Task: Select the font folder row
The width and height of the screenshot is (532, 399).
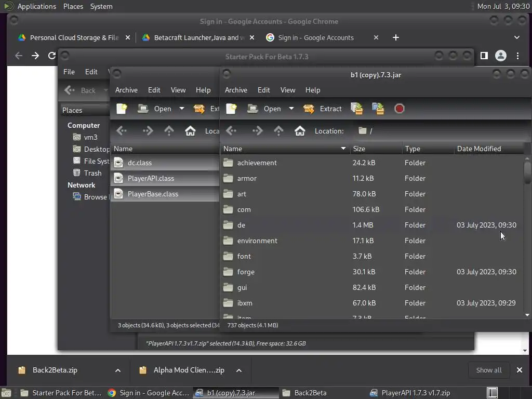Action: pos(372,257)
